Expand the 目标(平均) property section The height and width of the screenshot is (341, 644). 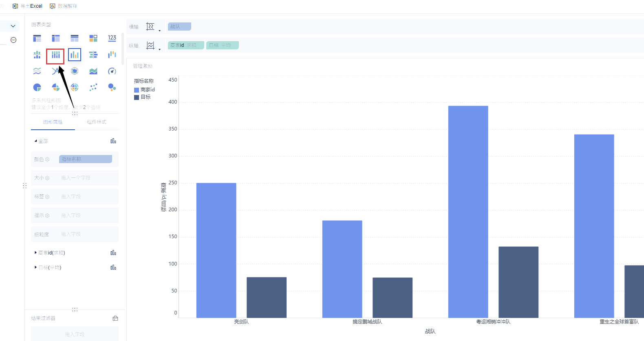(35, 268)
